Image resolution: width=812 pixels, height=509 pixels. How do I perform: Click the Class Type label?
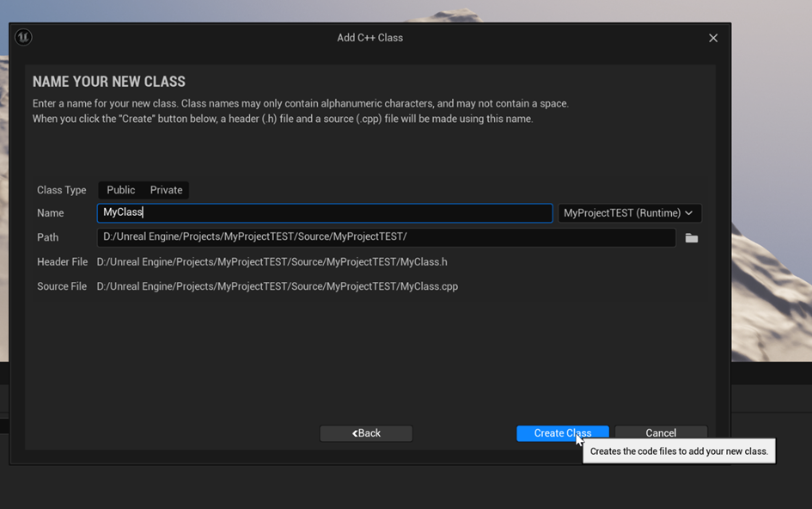(x=62, y=190)
